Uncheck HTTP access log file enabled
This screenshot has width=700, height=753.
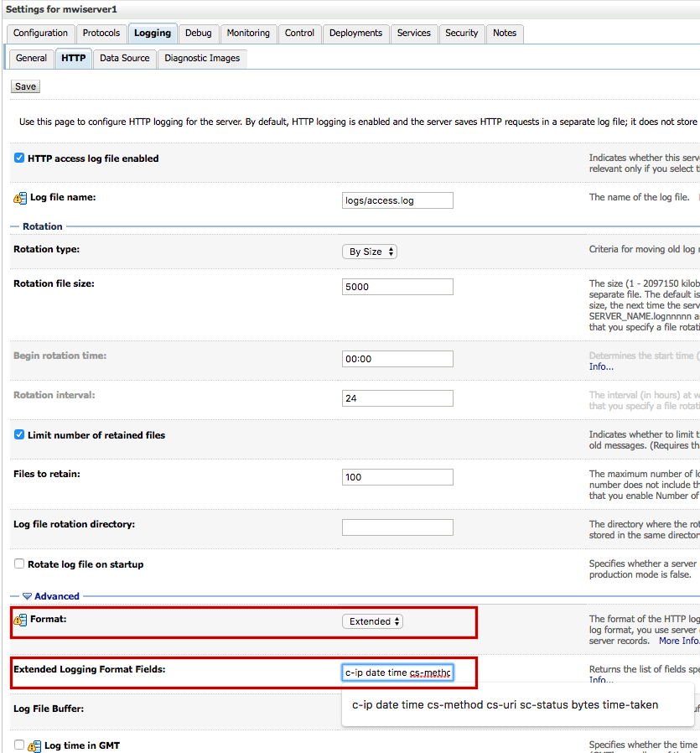[19, 158]
